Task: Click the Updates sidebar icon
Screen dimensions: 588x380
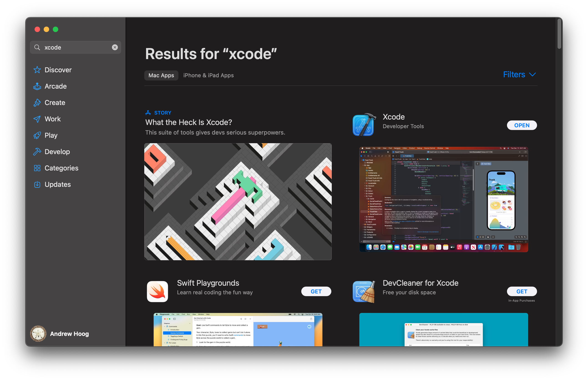Action: pos(38,185)
